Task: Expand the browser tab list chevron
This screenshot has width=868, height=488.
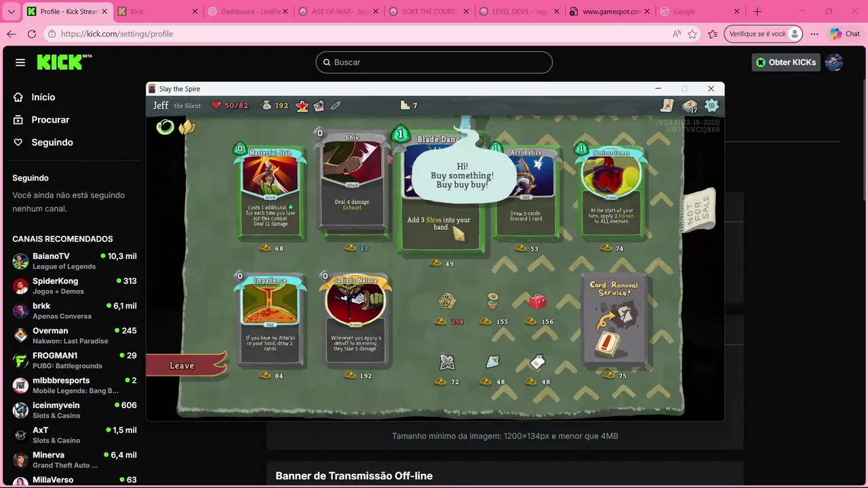Action: pyautogui.click(x=11, y=12)
